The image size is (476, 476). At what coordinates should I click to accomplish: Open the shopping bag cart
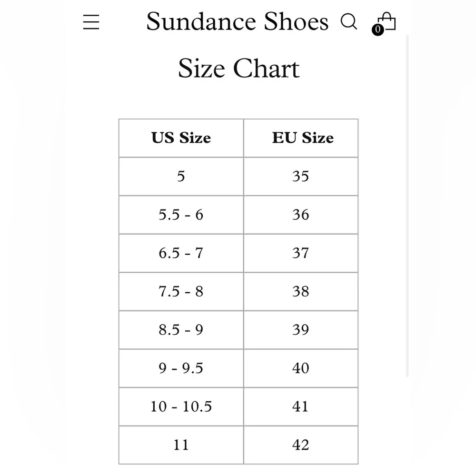coord(386,22)
